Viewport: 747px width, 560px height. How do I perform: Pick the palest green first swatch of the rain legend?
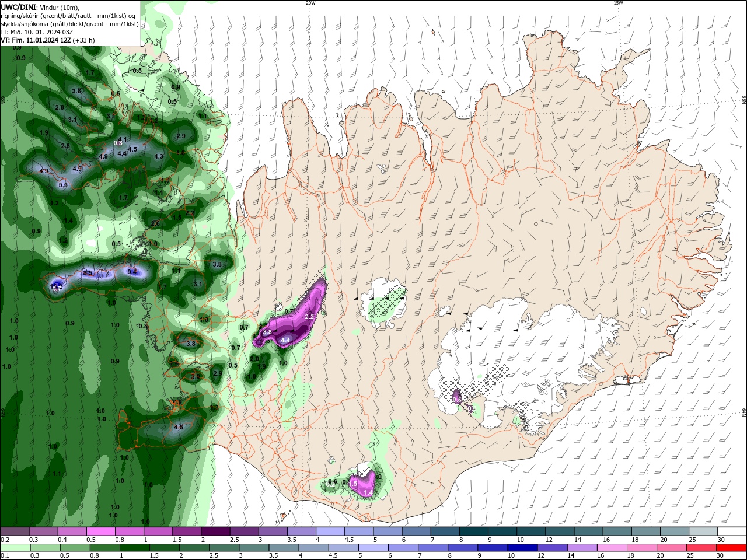(15, 548)
